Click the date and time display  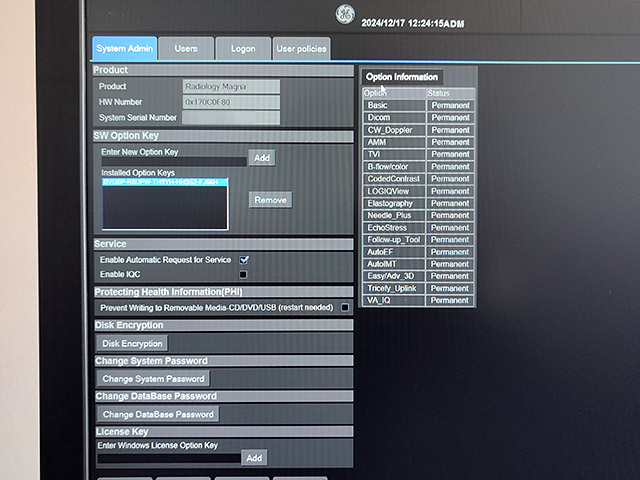413,23
